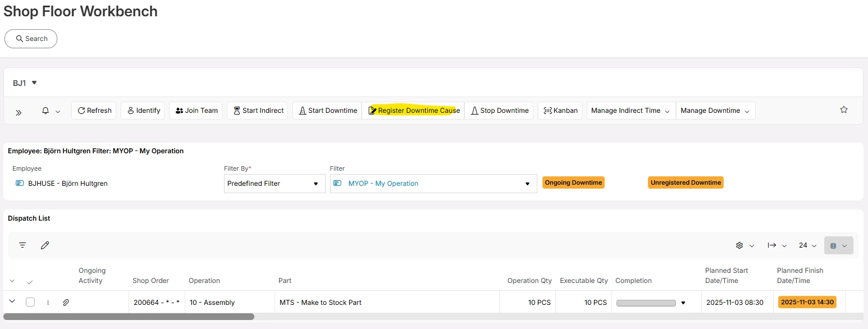Click the Search button
Image resolution: width=868 pixels, height=329 pixels.
[31, 39]
